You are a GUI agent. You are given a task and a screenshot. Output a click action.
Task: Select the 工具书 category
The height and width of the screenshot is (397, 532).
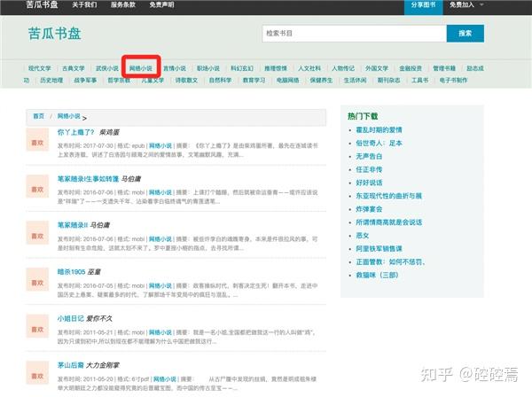tap(419, 81)
